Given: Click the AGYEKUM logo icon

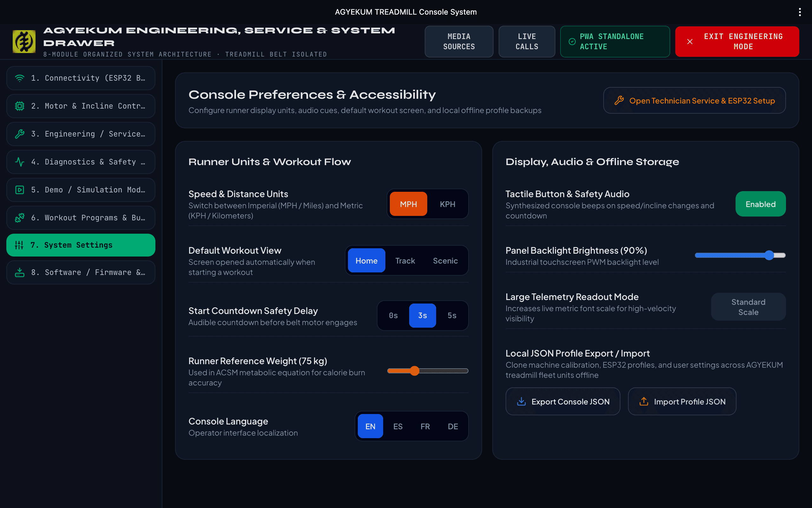Looking at the screenshot, I should click(x=24, y=41).
